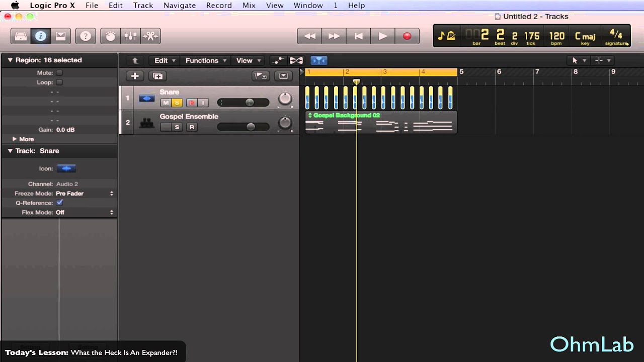The image size is (644, 362).
Task: Open the Window menu
Action: click(308, 6)
